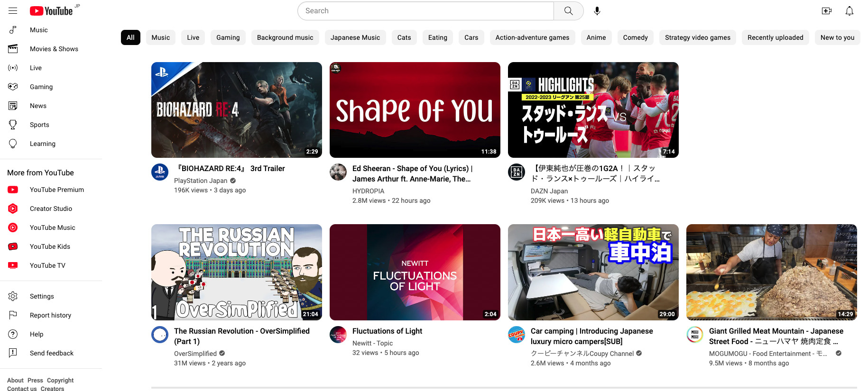Open News in the sidebar
Viewport: 868px width, 391px height.
coord(51,106)
